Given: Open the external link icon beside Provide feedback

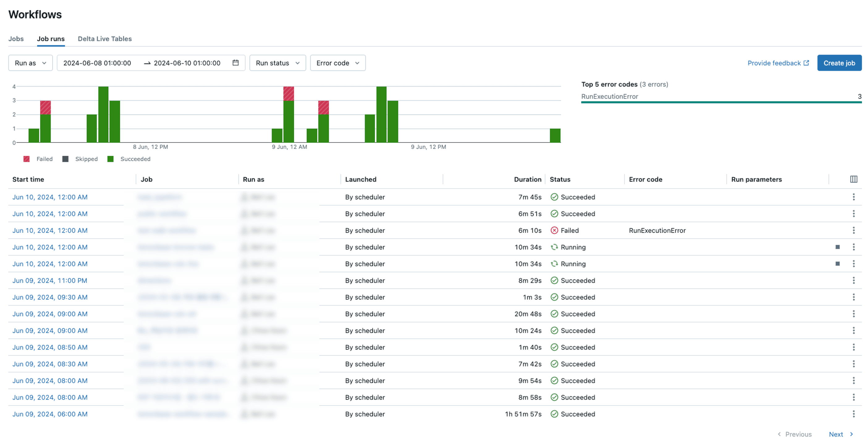Looking at the screenshot, I should [806, 63].
